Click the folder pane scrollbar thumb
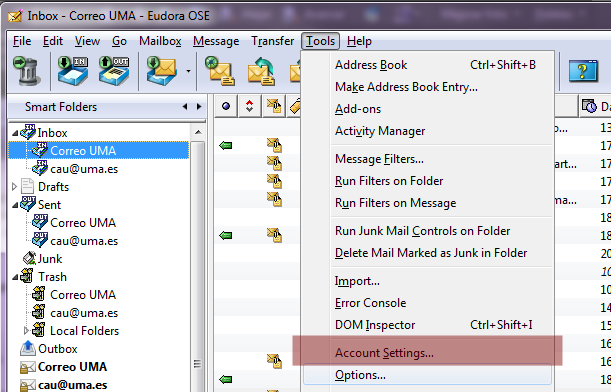The height and width of the screenshot is (392, 611). point(198,266)
